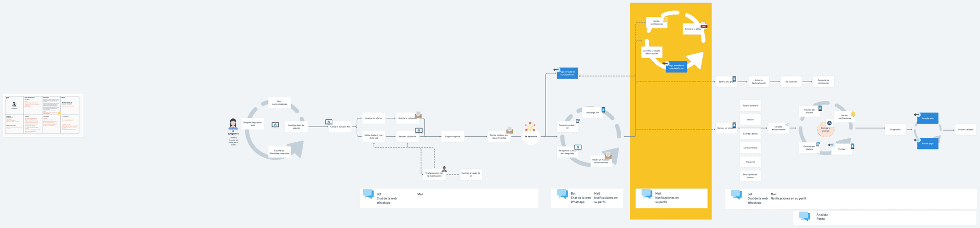Select the 'Contrata a través de él' box

(x=471, y=174)
